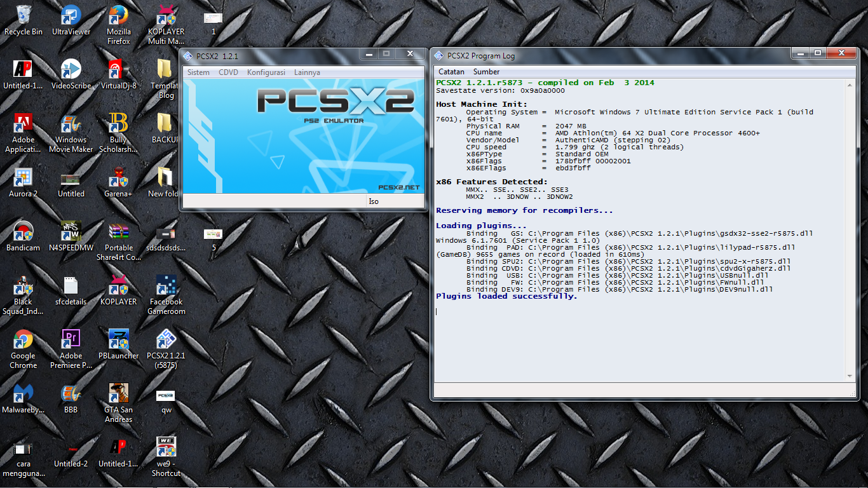Click 'Reserving memory for recompilers...' line

coord(524,210)
